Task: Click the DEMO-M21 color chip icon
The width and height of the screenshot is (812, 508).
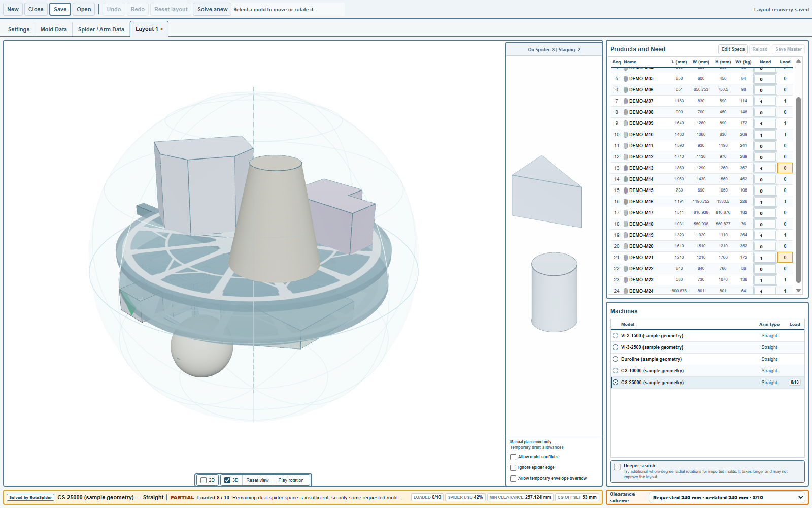Action: click(626, 258)
